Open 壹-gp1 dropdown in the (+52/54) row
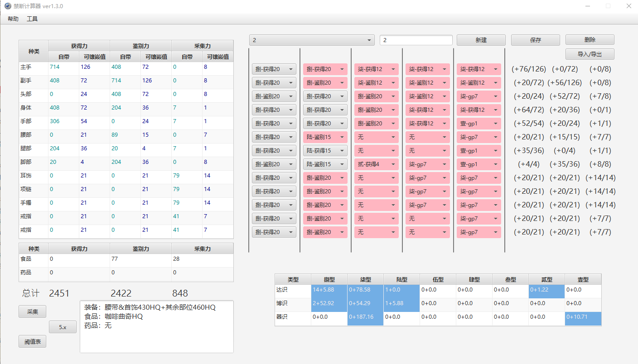This screenshot has height=364, width=638. point(479,123)
